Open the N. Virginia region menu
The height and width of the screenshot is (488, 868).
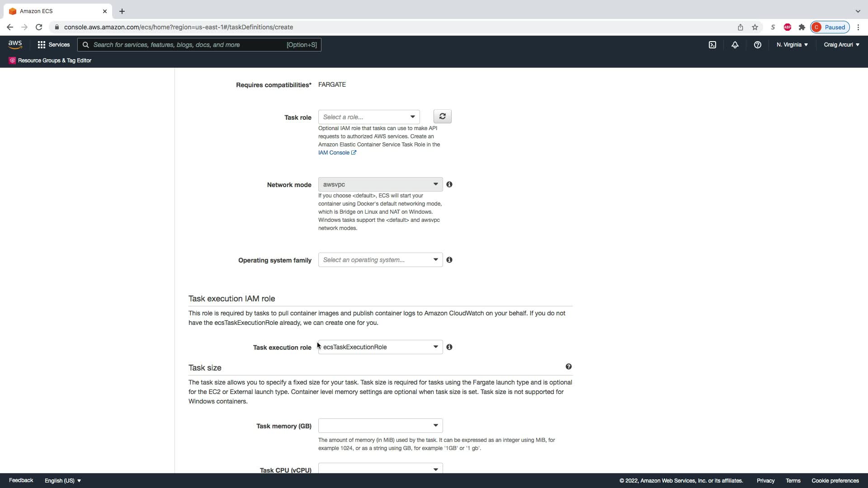792,45
